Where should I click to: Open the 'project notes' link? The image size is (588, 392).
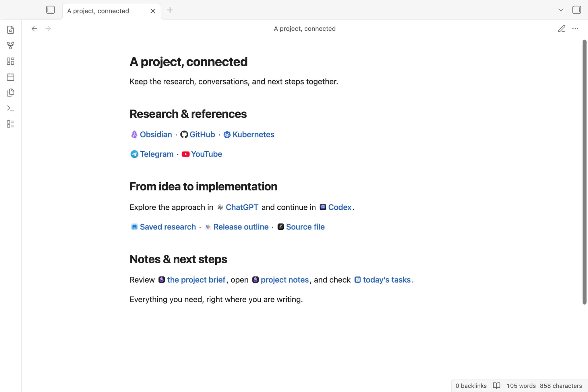[x=285, y=280]
